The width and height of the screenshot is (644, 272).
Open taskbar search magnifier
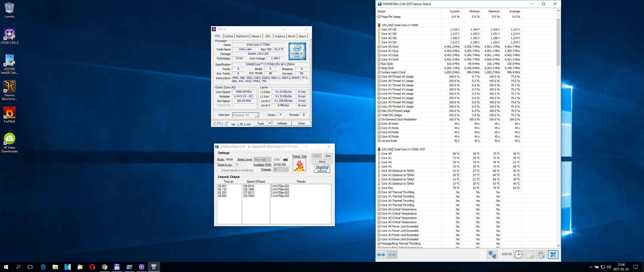click(x=18, y=267)
